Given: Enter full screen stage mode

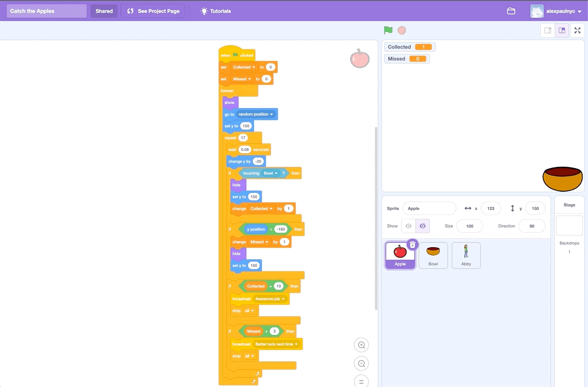Looking at the screenshot, I should pos(577,30).
